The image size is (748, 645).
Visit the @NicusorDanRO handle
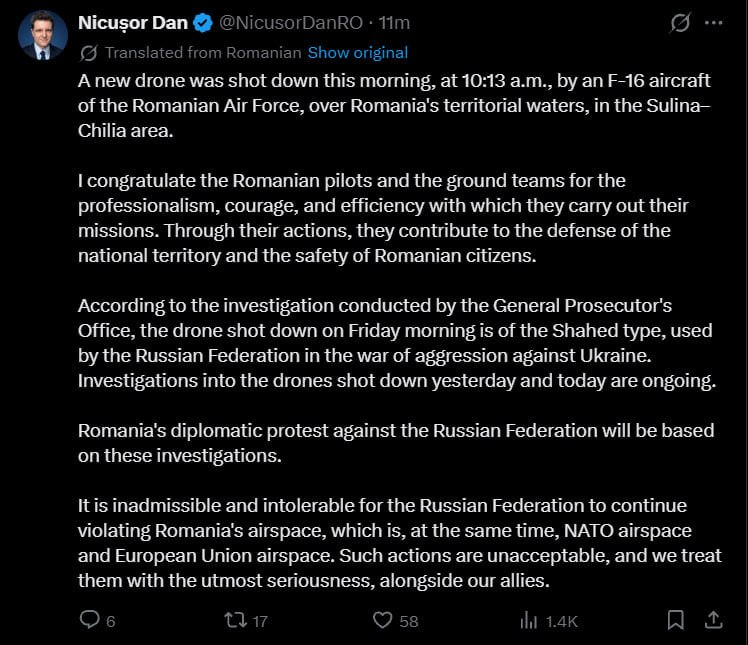[x=291, y=23]
